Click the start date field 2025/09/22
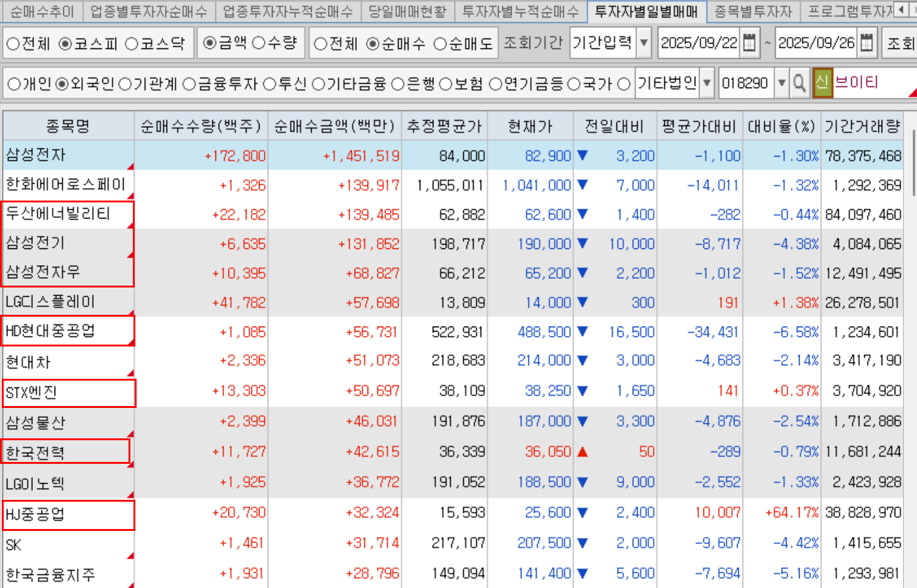 [x=698, y=43]
